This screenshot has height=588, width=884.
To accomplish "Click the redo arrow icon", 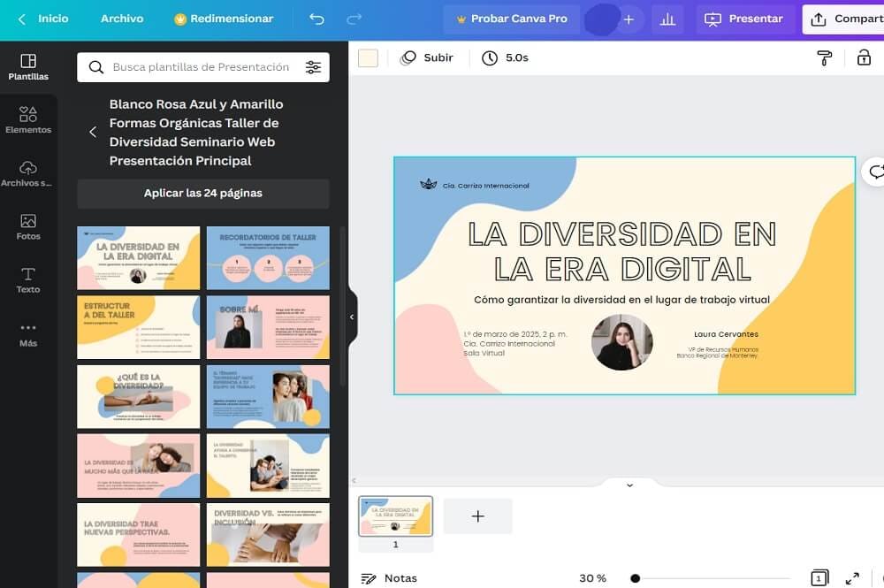I will 354,19.
